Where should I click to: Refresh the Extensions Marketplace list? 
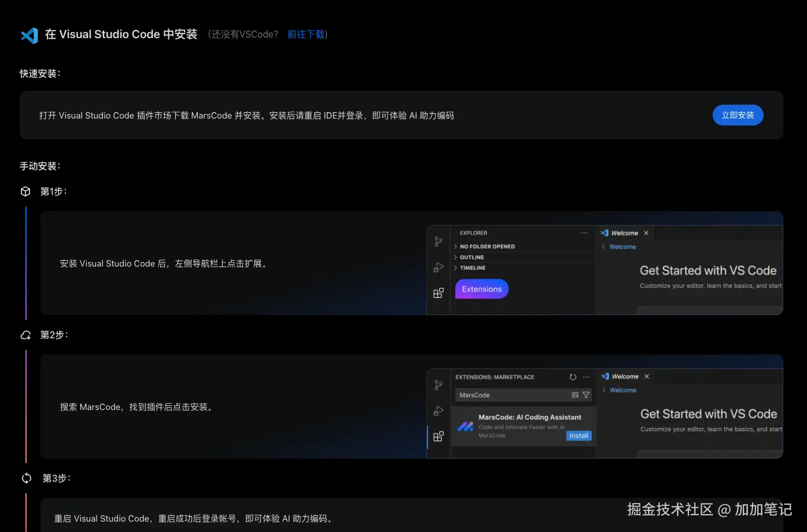(573, 377)
